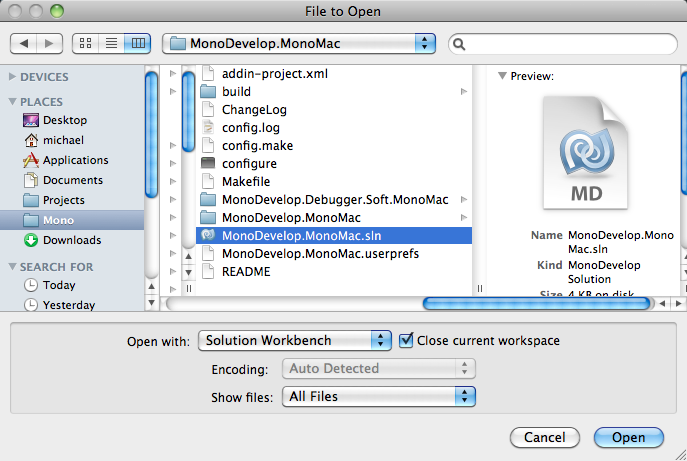Select the README file

(x=334, y=272)
